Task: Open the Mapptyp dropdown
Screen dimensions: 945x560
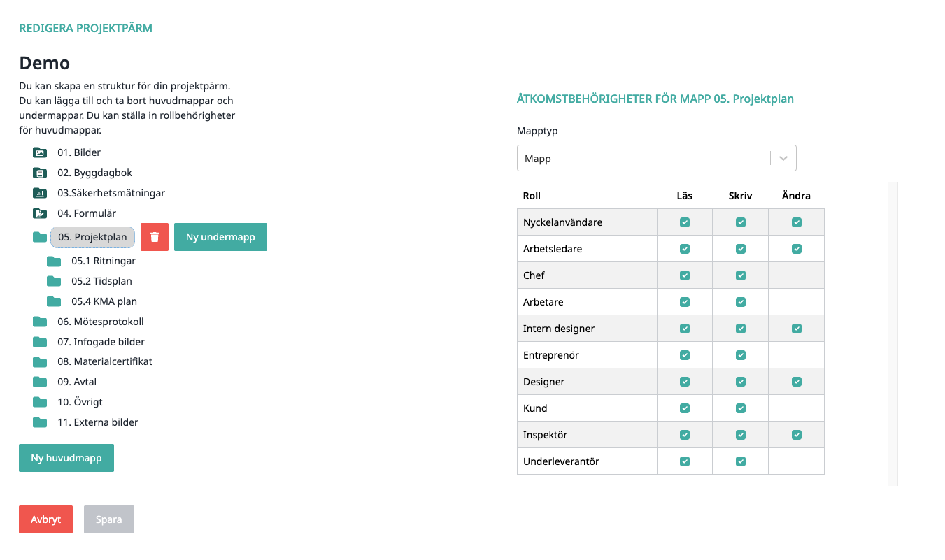Action: click(x=657, y=158)
